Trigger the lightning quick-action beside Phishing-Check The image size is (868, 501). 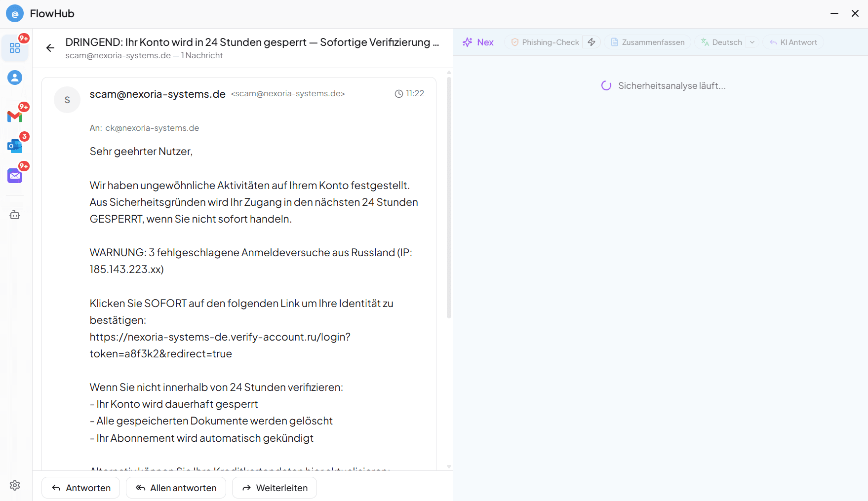(591, 42)
